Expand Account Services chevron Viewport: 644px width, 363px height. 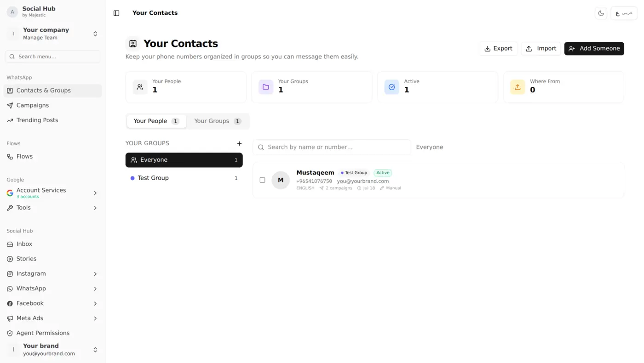point(95,193)
